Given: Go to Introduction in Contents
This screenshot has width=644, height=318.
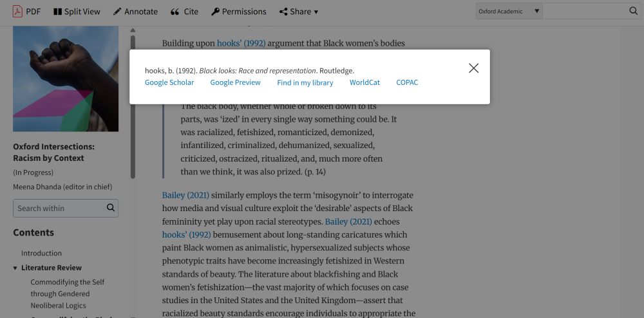Looking at the screenshot, I should click(41, 253).
